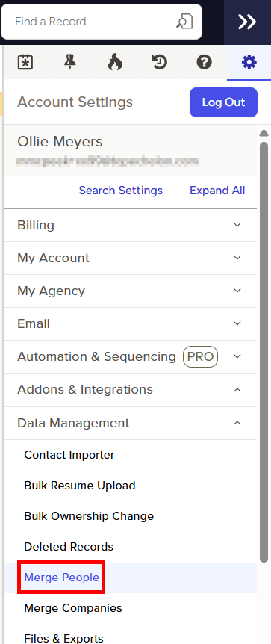Screen dimensions: 271x644
Task: Open the calendar star icon tab
Action: pos(25,63)
